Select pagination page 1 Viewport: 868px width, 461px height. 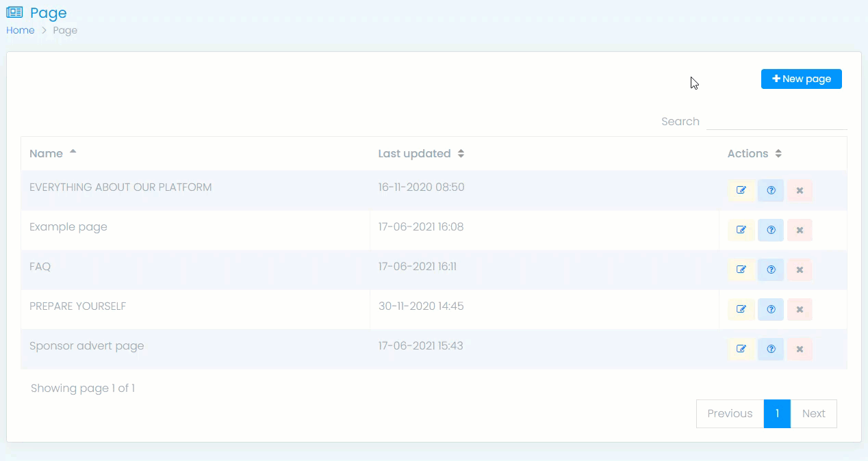click(x=777, y=414)
